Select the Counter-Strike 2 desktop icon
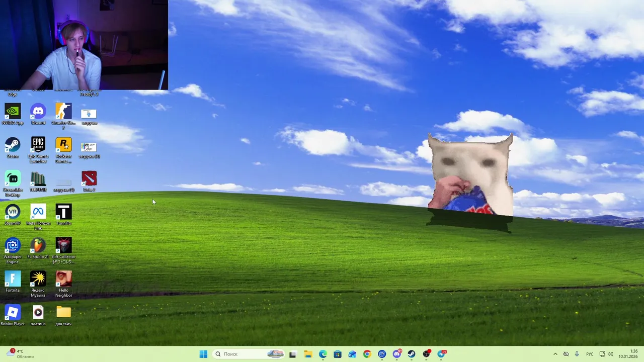This screenshot has width=644, height=362. click(x=63, y=117)
